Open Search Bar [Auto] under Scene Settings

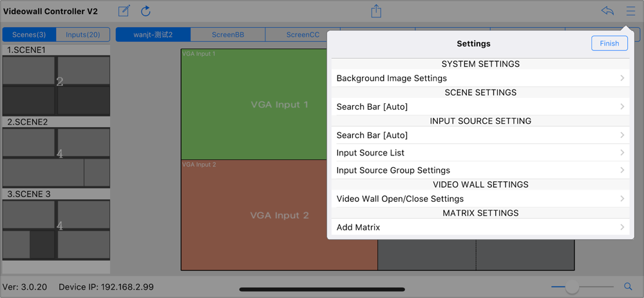pos(480,106)
